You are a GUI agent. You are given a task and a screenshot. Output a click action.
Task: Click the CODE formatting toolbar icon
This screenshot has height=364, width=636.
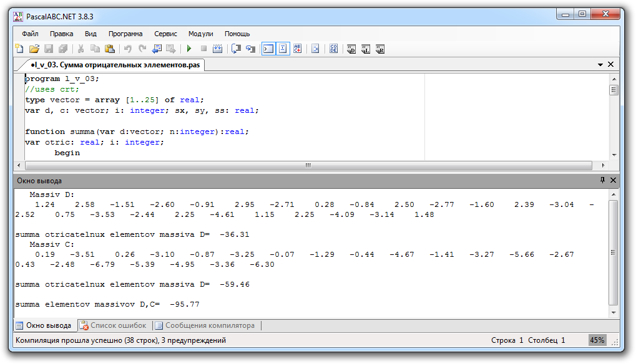click(x=334, y=49)
